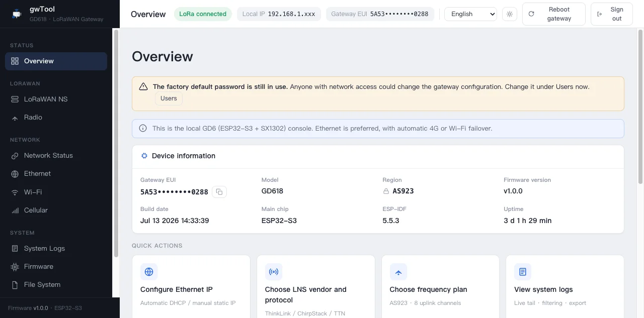The width and height of the screenshot is (644, 318).
Task: Click the sidebar vertical scrollbar
Action: point(116,143)
